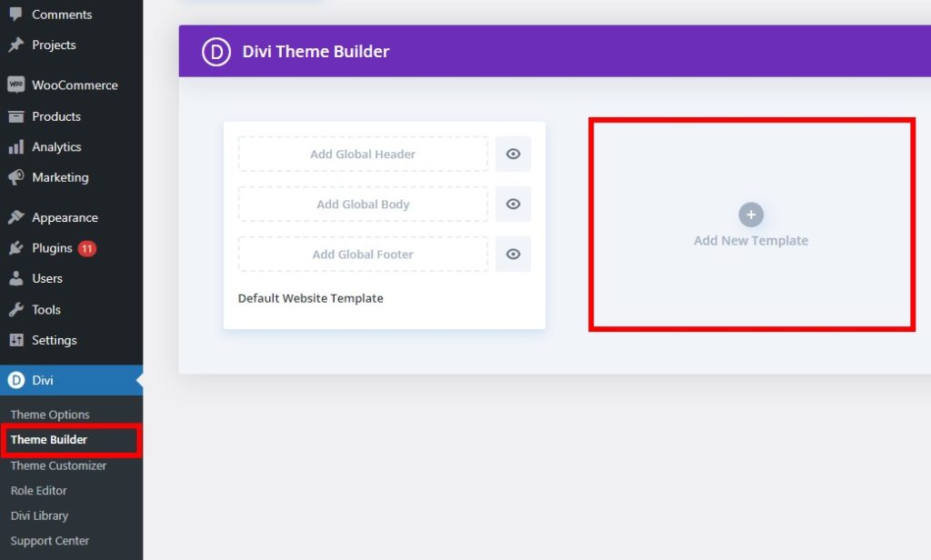Click Add Global Header area
The image size is (931, 560).
(x=363, y=154)
